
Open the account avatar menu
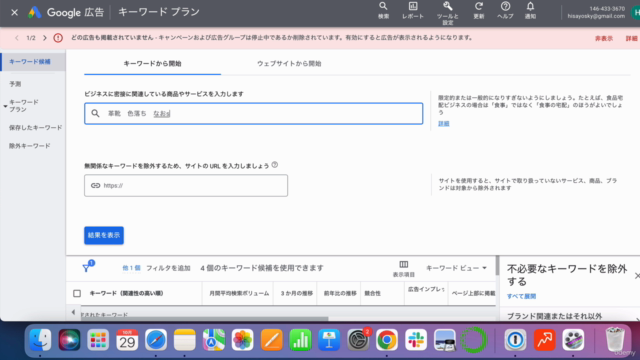tap(635, 13)
